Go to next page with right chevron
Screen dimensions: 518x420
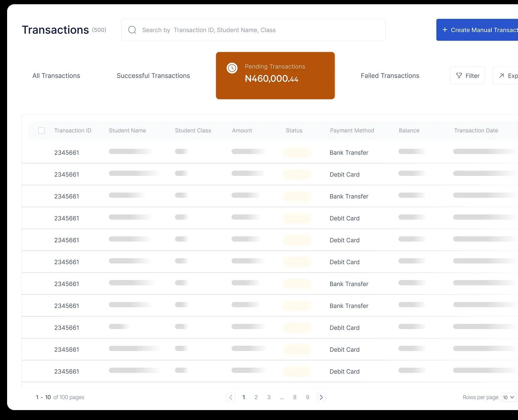321,397
